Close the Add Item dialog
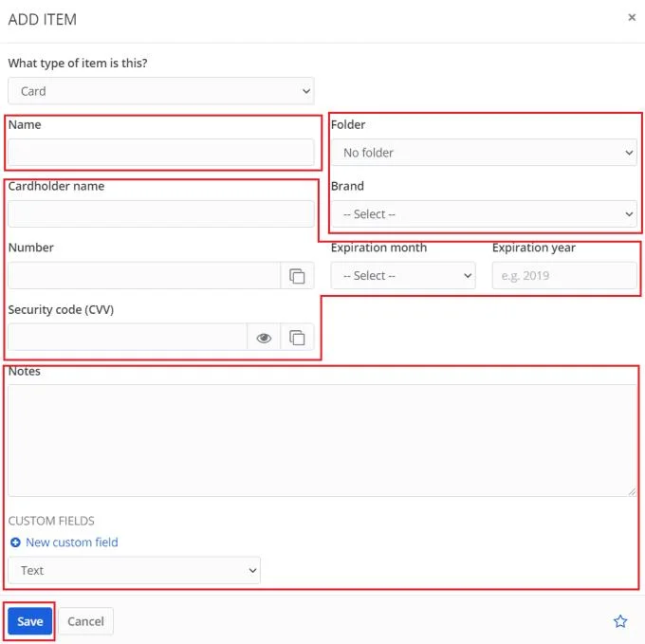Image resolution: width=645 pixels, height=644 pixels. tap(632, 17)
